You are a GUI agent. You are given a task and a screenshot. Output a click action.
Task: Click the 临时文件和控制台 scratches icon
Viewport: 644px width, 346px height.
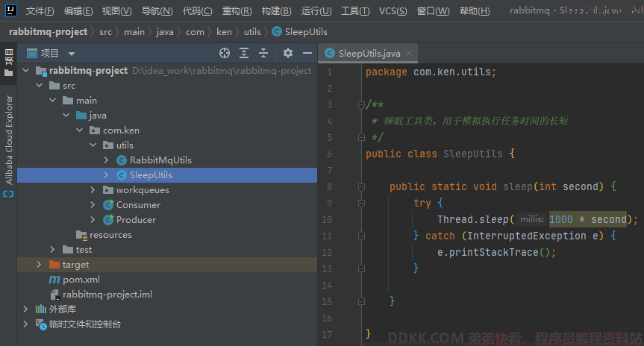41,324
